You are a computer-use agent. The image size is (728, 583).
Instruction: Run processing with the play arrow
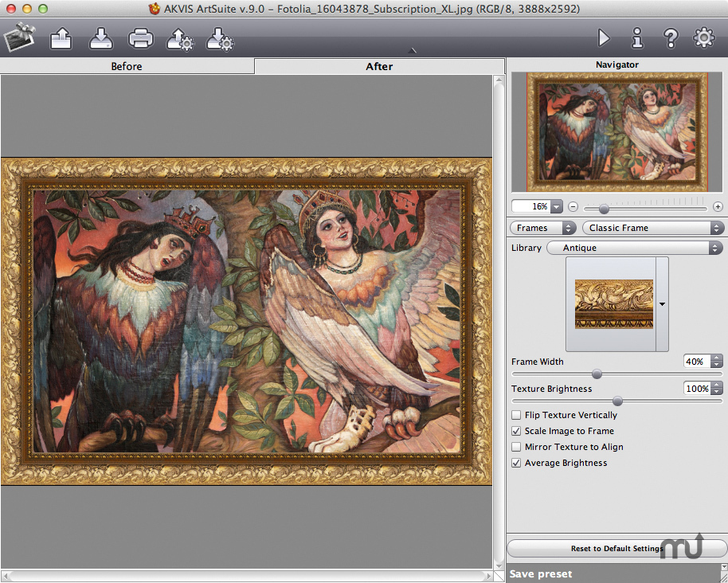(x=604, y=37)
